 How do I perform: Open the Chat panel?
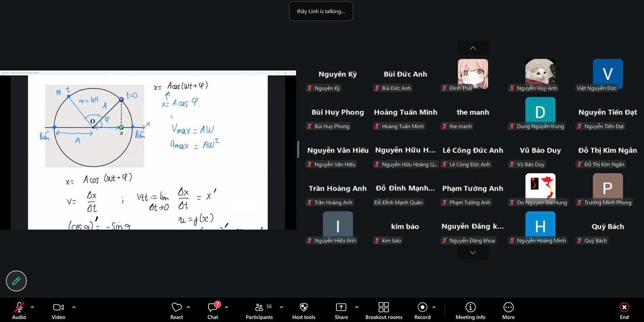(213, 310)
